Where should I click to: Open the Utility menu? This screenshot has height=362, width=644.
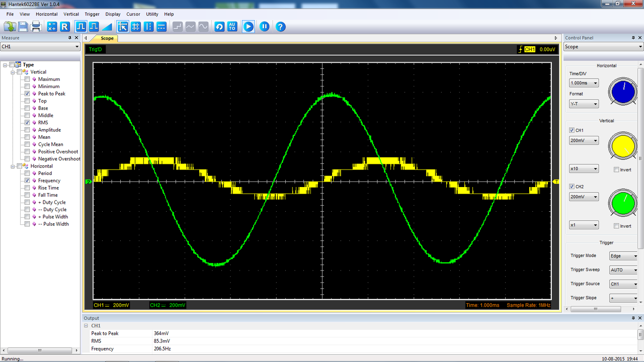pyautogui.click(x=152, y=14)
